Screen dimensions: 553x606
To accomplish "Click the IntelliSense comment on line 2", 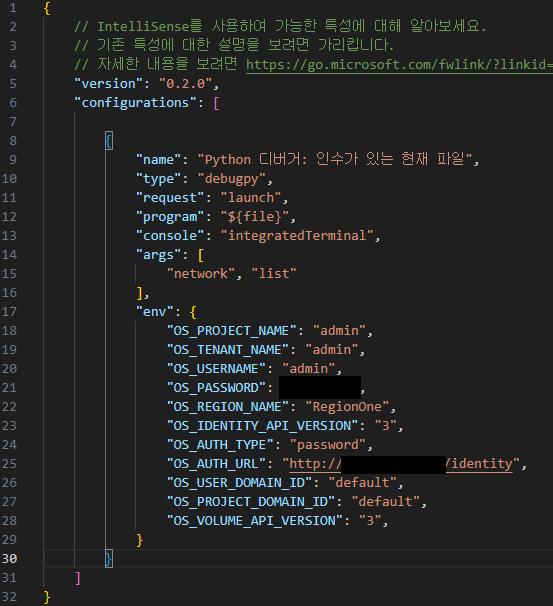I will [x=280, y=26].
